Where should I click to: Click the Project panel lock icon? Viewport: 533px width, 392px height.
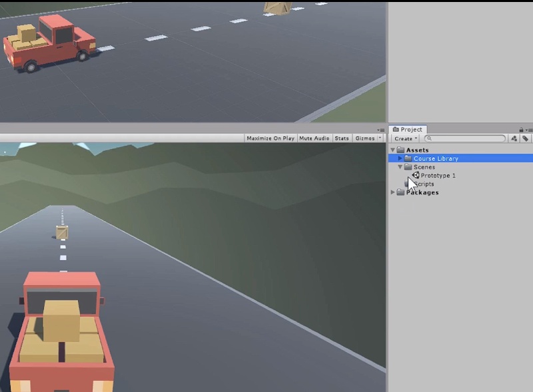tap(521, 130)
